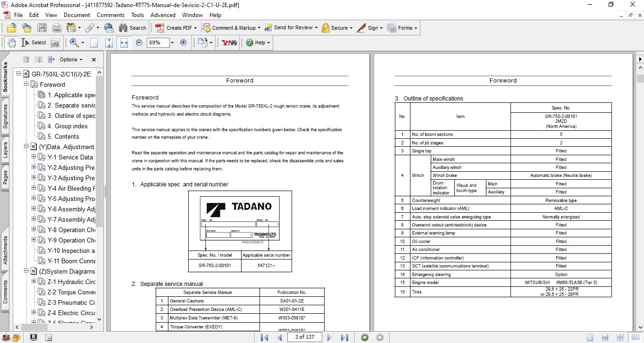This screenshot has width=644, height=343.
Task: Expand the Y-1 Service Data bookmark
Action: [34, 157]
